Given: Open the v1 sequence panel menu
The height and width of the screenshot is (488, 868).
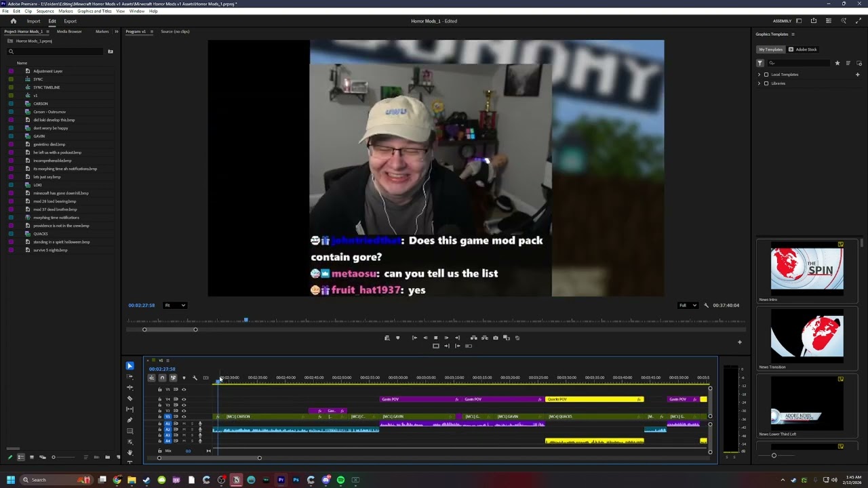Looking at the screenshot, I should tap(168, 361).
